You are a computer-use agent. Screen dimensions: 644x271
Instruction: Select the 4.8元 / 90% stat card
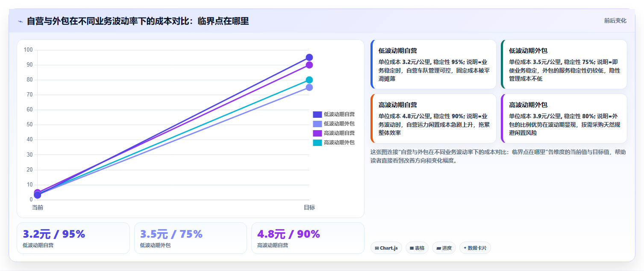pyautogui.click(x=308, y=238)
